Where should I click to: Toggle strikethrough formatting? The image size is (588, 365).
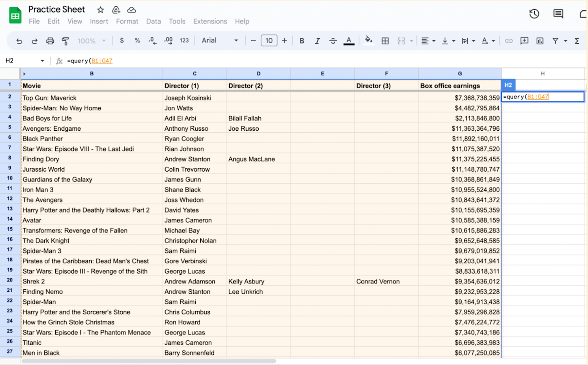pyautogui.click(x=333, y=41)
